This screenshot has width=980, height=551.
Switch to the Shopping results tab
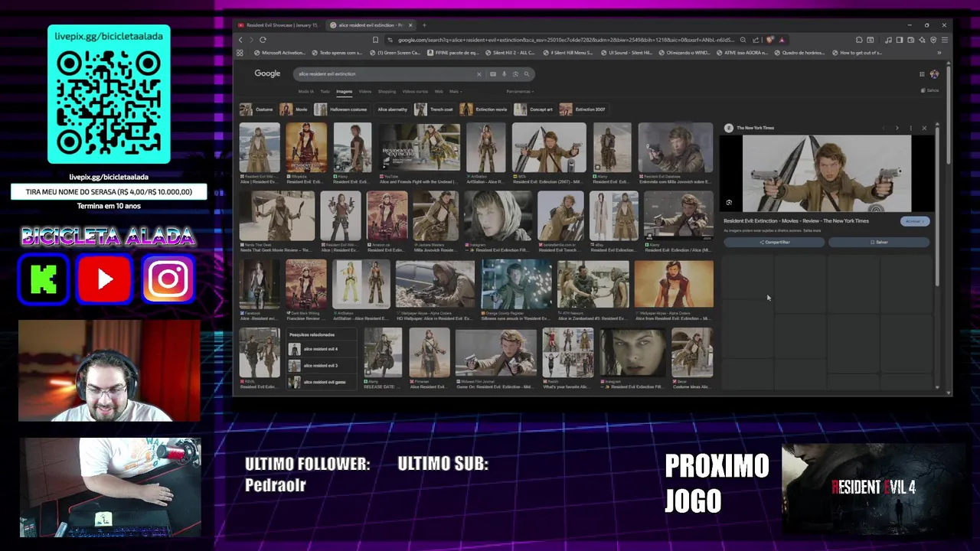[387, 91]
